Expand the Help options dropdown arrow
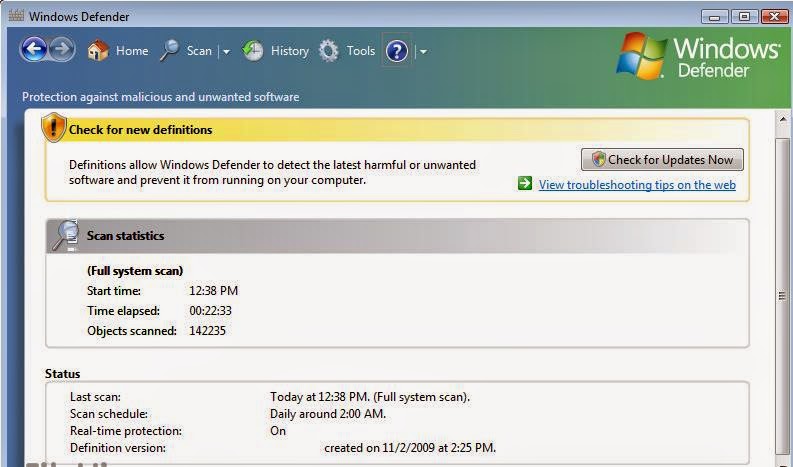The image size is (793, 467). 423,51
